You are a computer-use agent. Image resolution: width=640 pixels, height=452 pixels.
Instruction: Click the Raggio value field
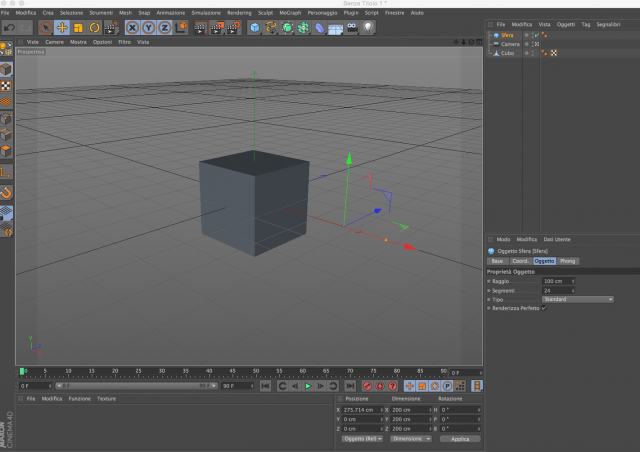click(556, 281)
